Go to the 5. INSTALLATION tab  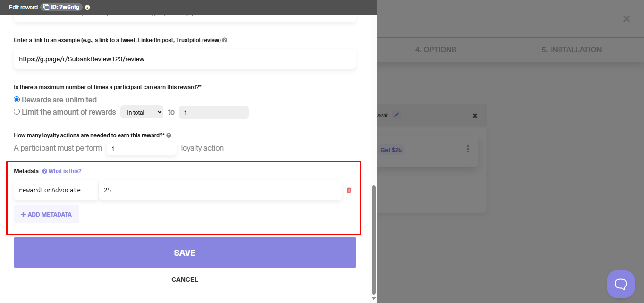click(x=571, y=50)
